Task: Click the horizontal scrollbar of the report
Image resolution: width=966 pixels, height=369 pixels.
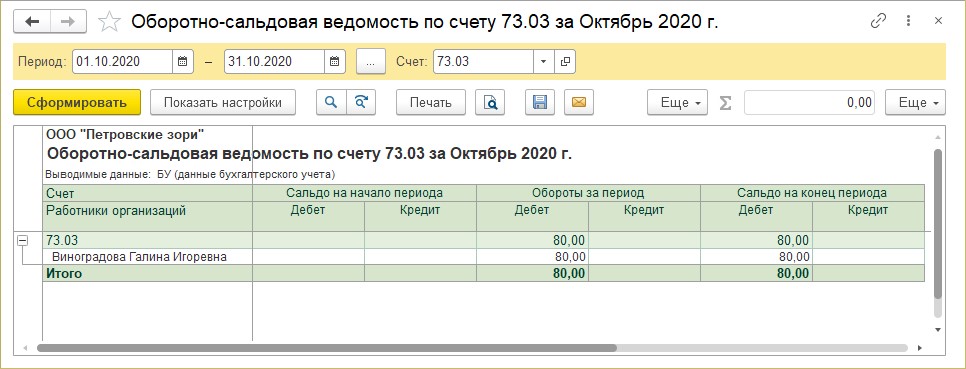Action: [327, 347]
